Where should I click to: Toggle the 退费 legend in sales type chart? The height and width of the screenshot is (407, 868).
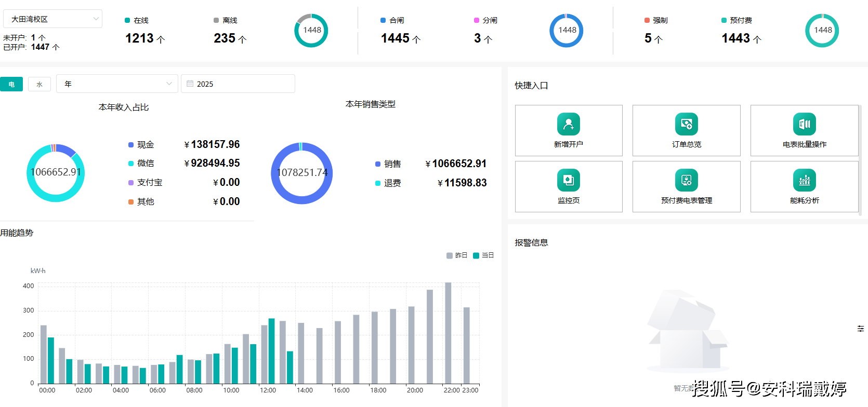pyautogui.click(x=388, y=183)
